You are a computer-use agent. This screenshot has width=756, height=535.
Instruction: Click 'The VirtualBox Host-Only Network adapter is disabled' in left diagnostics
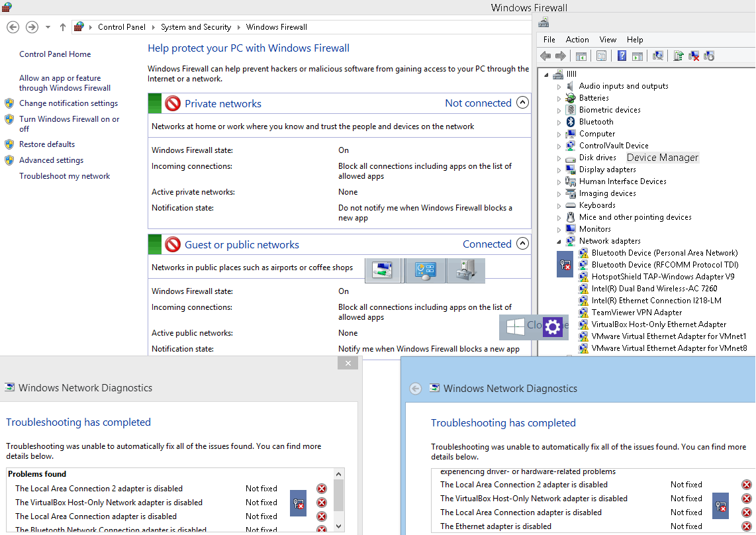109,503
